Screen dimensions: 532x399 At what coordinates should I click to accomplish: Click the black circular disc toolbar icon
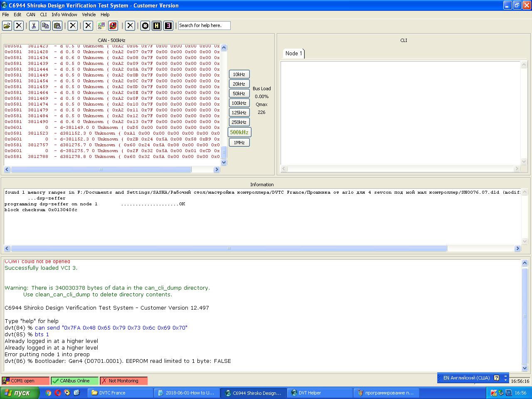coord(145,26)
